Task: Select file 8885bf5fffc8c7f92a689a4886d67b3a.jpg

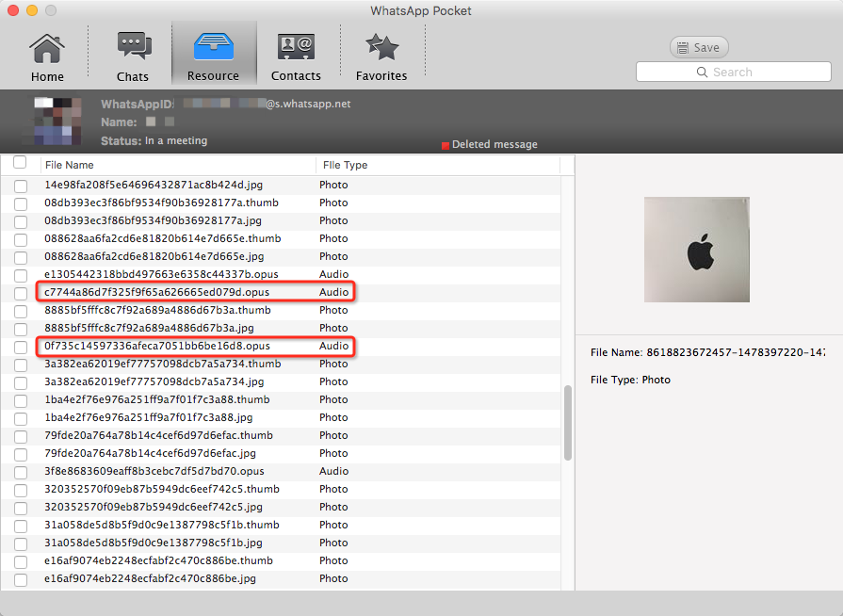Action: (x=149, y=328)
